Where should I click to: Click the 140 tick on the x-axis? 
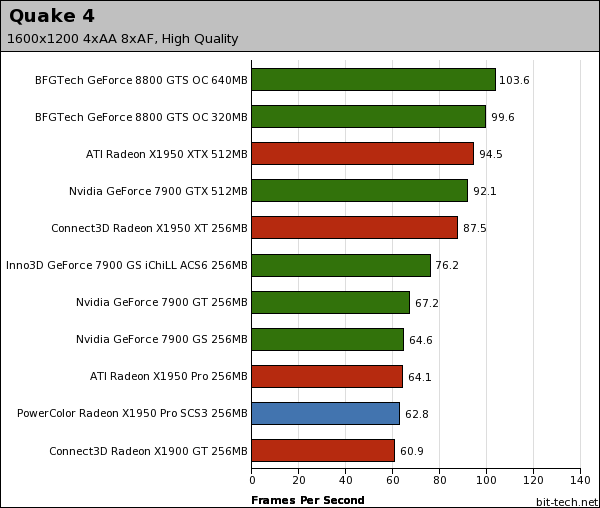point(580,480)
